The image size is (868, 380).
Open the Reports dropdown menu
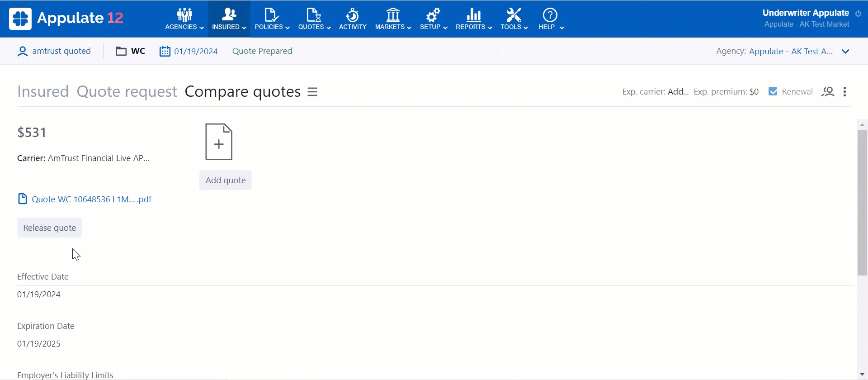point(473,19)
